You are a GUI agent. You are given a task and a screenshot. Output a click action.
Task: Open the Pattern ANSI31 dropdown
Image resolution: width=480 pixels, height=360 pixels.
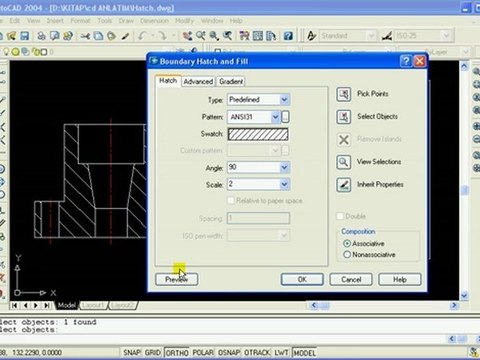275,117
